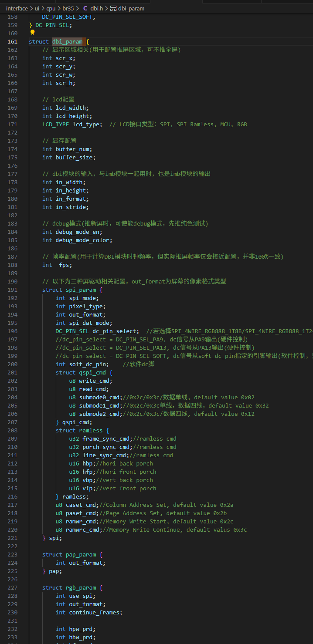Viewport: 313px width, 644px height.
Task: Click the 'vfp' vert front porch member
Action: 88,489
